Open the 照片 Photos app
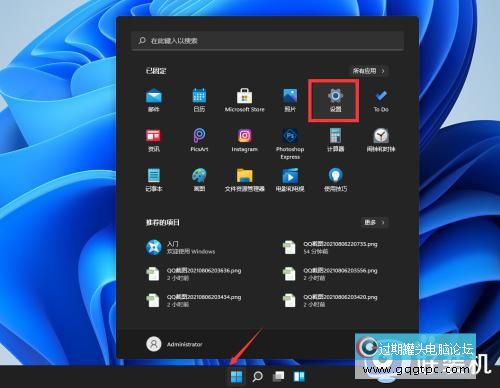The height and width of the screenshot is (388, 500). [x=290, y=100]
